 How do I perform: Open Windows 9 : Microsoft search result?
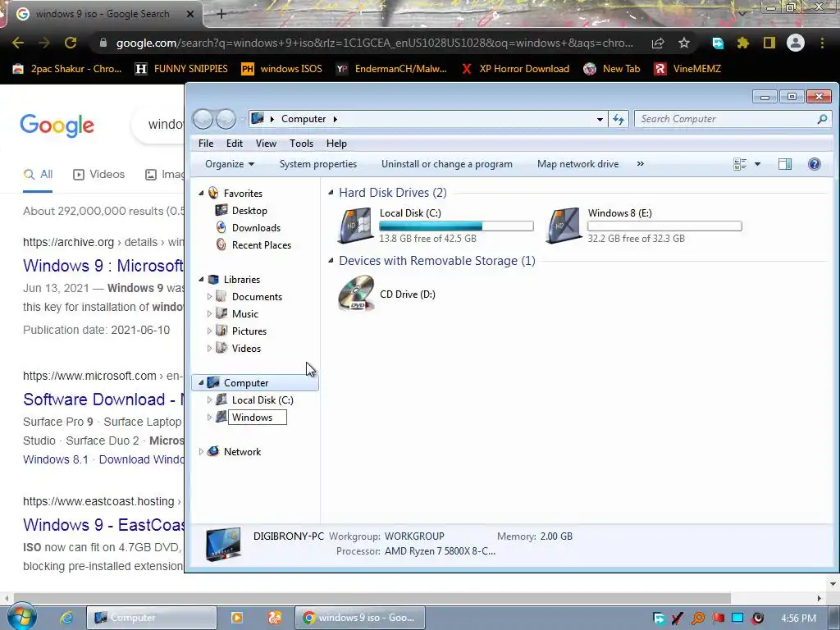tap(103, 266)
